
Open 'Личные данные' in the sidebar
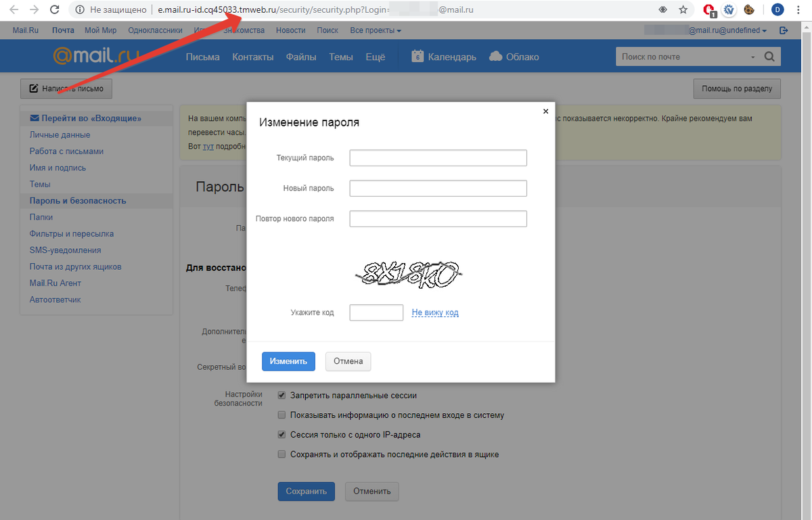click(x=60, y=135)
